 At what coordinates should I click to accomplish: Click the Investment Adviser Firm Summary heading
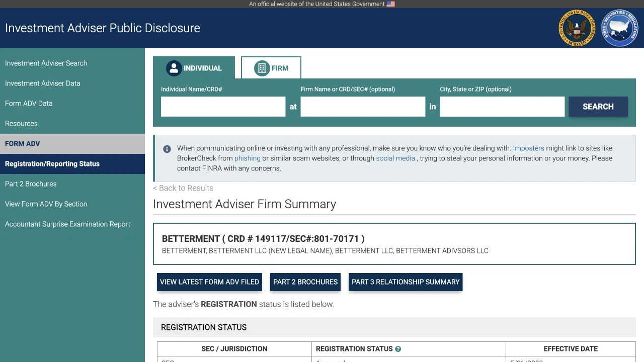pos(245,204)
